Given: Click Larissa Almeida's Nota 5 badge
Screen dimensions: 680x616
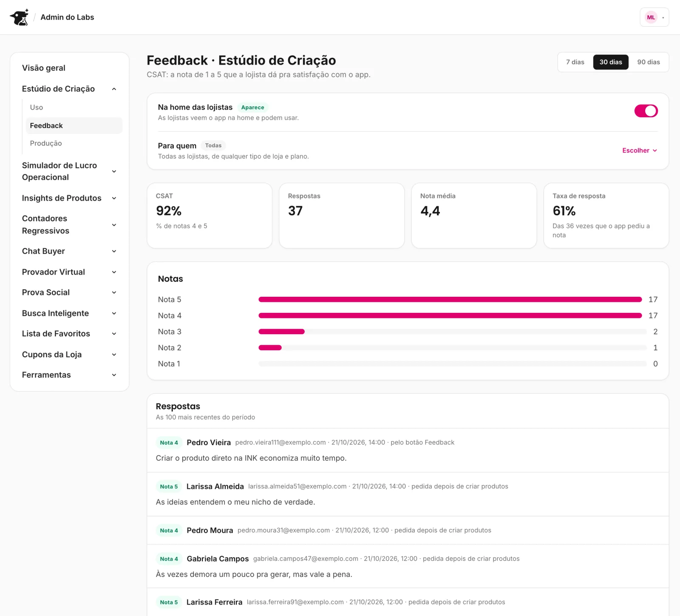Looking at the screenshot, I should (169, 486).
